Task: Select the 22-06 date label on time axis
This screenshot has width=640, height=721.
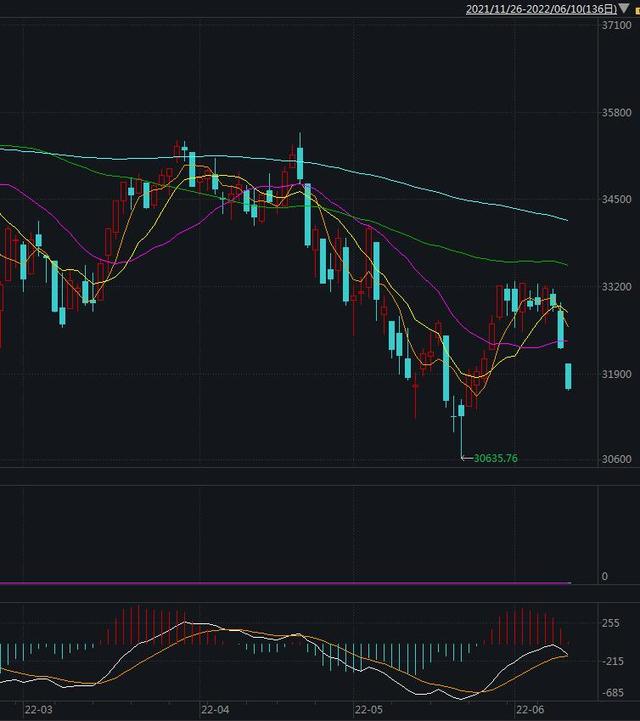Action: click(x=530, y=710)
